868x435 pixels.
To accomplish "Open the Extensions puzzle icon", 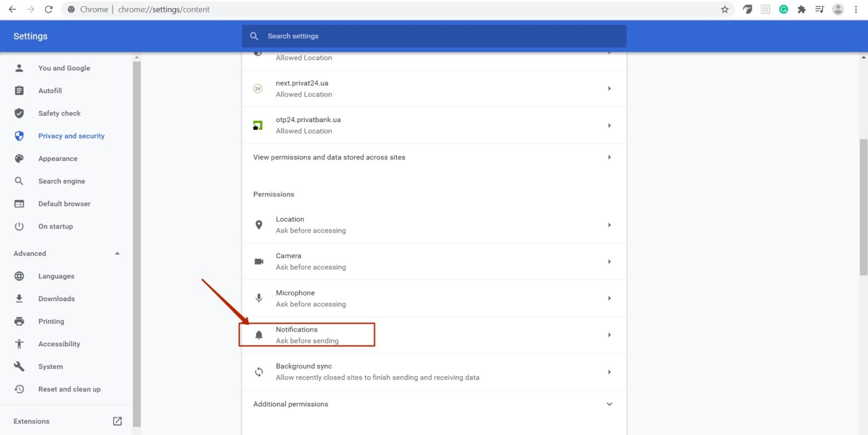I will click(801, 10).
